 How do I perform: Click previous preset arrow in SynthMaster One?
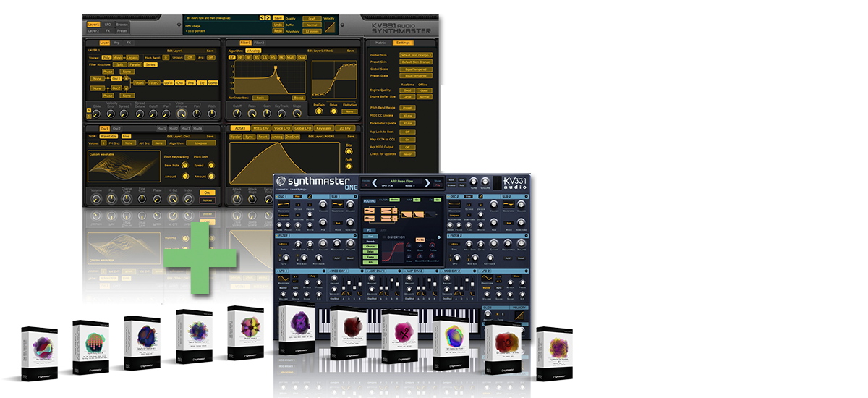tap(376, 183)
